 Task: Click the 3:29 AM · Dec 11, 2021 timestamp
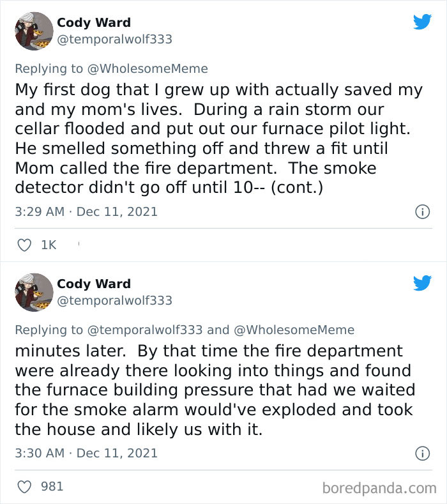click(x=86, y=211)
